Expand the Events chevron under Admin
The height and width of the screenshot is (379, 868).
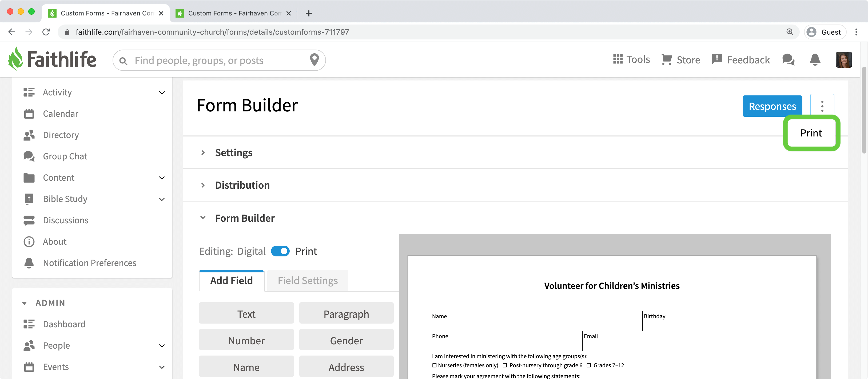pos(162,367)
